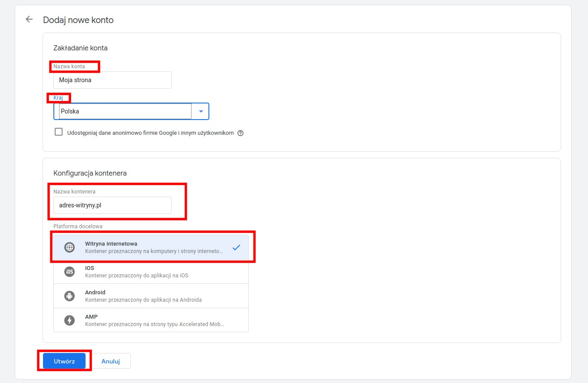This screenshot has height=383, width=588.
Task: Click the Polska country combo box
Action: pyautogui.click(x=131, y=111)
